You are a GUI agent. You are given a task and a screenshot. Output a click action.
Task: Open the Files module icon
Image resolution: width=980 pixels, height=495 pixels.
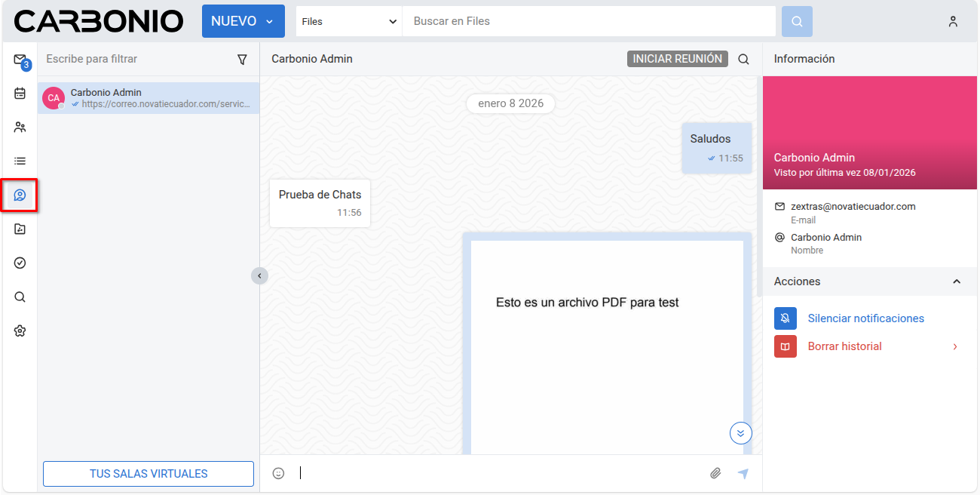click(x=20, y=229)
